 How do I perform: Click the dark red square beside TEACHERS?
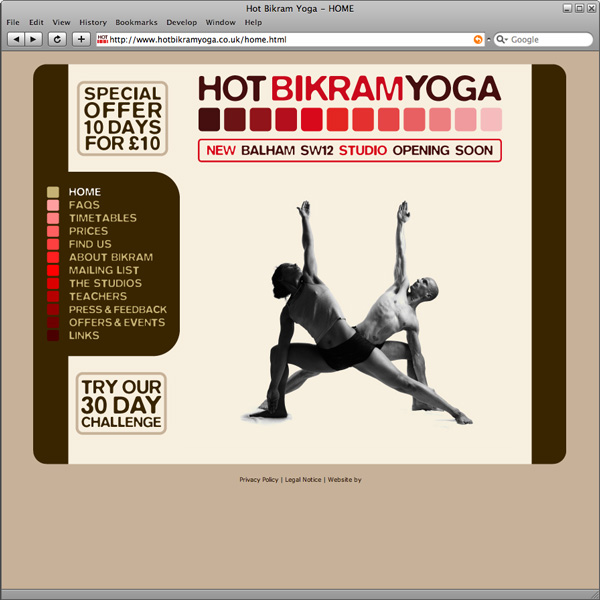[x=53, y=296]
